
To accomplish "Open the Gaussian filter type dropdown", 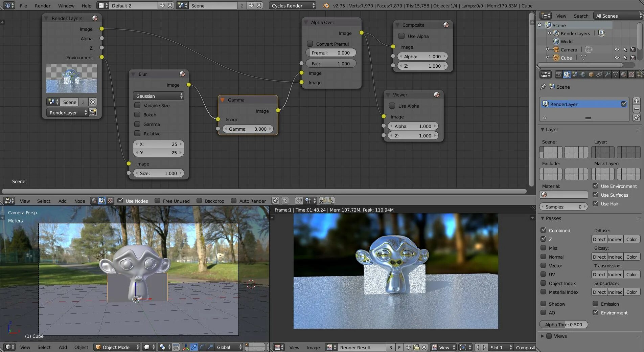I will (159, 96).
